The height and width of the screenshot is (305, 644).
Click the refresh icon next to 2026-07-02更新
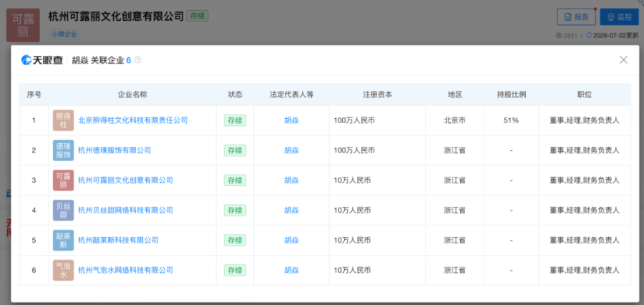589,36
